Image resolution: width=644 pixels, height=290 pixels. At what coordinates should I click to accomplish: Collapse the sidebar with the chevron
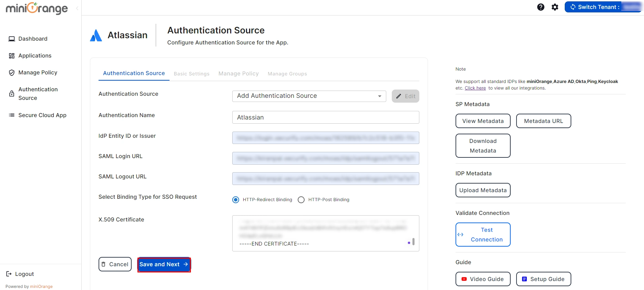tap(77, 8)
